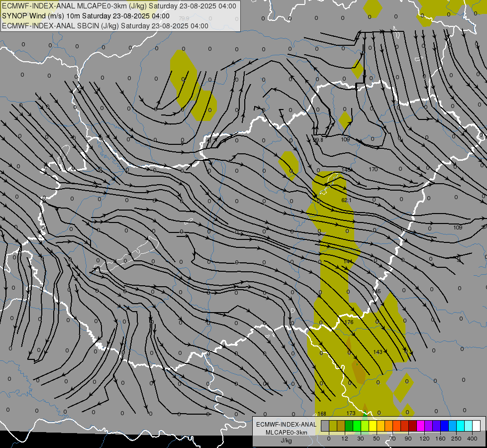
Task: Click the J/kg unit label in the legend
Action: [286, 441]
